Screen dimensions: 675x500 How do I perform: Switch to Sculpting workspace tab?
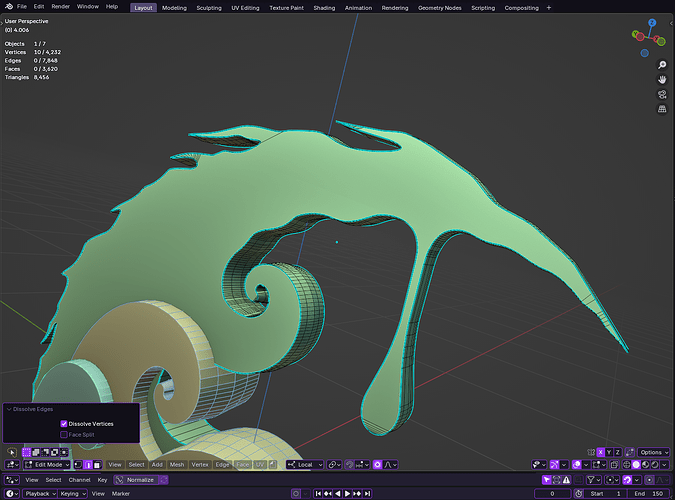point(209,8)
